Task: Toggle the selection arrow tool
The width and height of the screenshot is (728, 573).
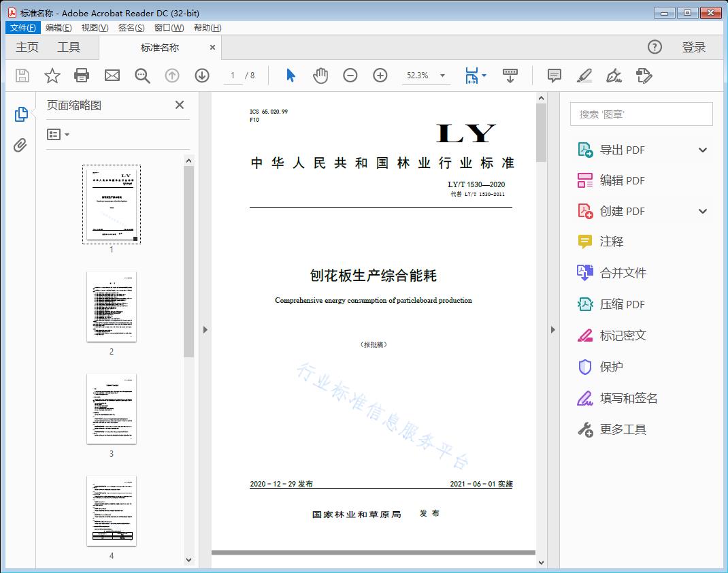Action: [289, 76]
